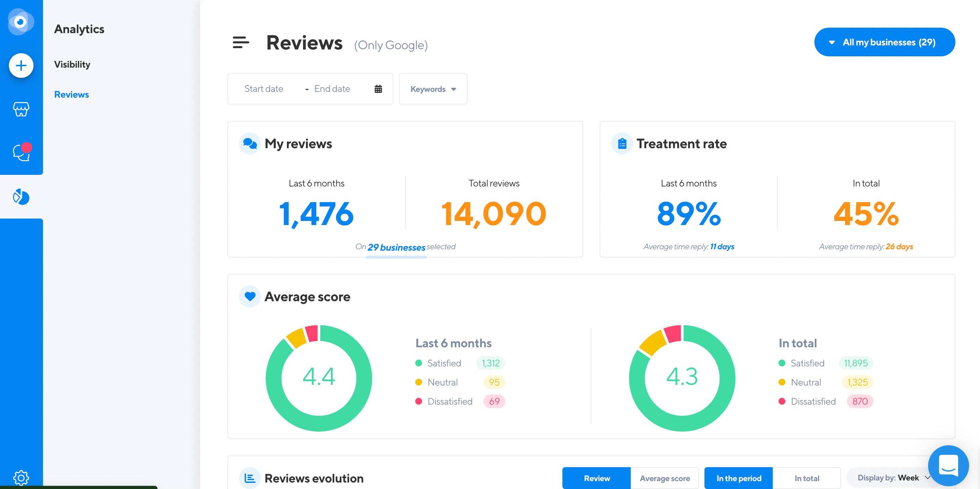
Task: Click the eye logo at top left
Action: tap(21, 22)
